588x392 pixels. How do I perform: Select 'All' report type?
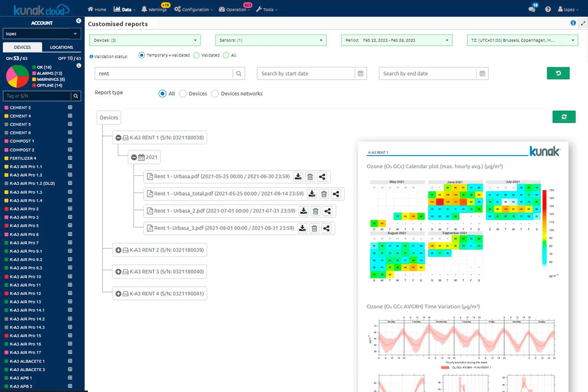coord(162,94)
